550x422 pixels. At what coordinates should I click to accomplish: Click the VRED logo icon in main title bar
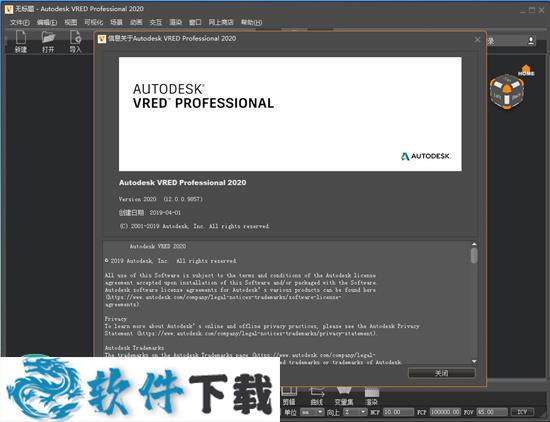pos(9,9)
